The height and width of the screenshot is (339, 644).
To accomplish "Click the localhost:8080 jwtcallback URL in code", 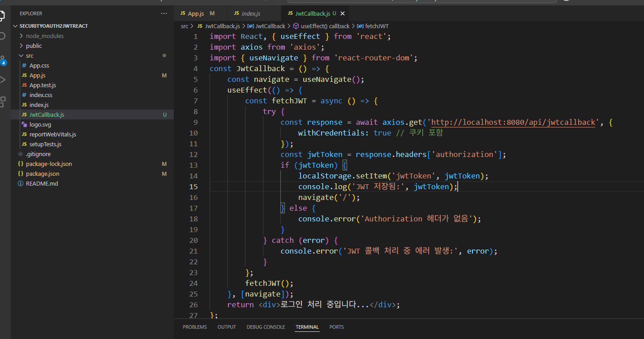I will click(513, 122).
